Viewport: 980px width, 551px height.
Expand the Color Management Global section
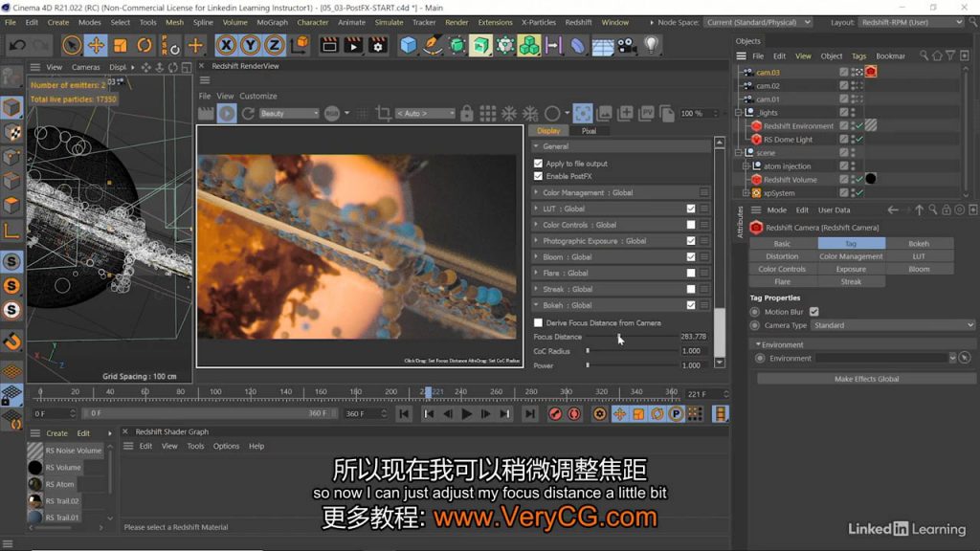tap(536, 192)
